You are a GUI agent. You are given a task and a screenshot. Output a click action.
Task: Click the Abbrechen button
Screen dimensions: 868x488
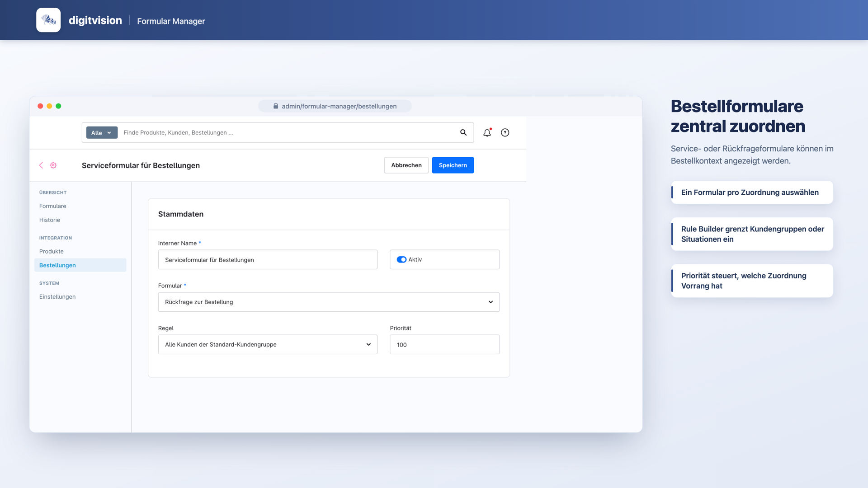coord(406,165)
